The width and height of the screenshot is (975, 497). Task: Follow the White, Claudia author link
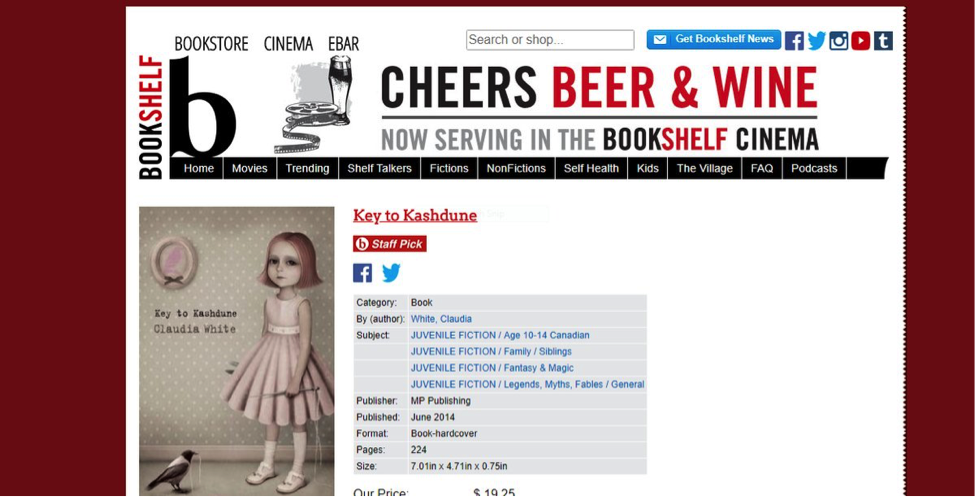441,319
